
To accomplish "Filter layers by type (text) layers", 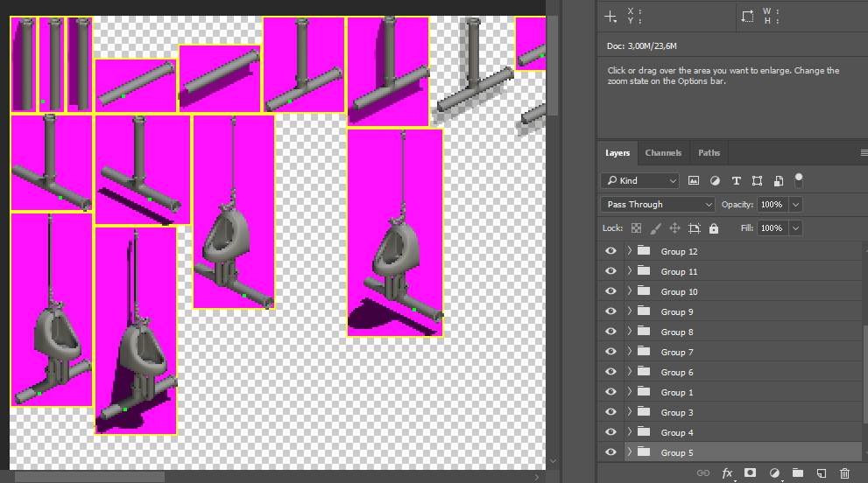I will [736, 181].
